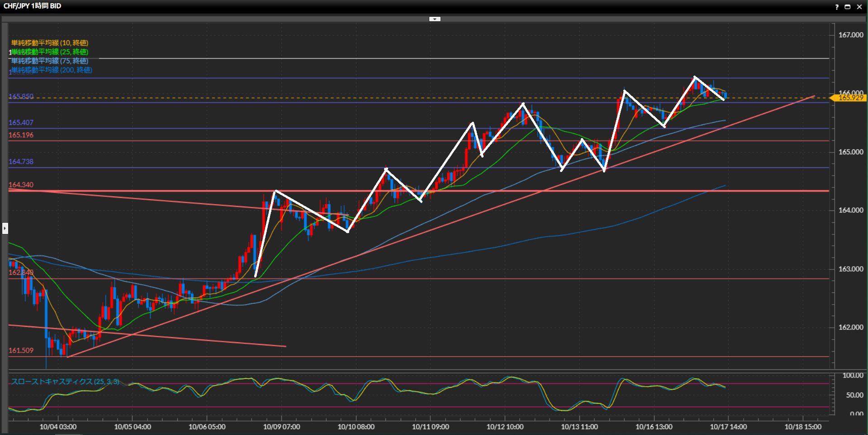Click the 167.000 price axis label
Viewport: 868px width, 435px height.
pyautogui.click(x=850, y=35)
